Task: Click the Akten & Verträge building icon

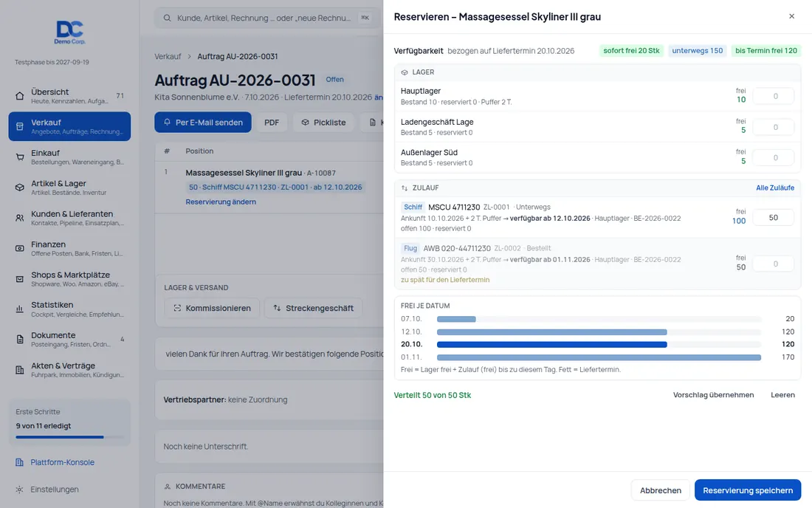Action: (x=20, y=370)
